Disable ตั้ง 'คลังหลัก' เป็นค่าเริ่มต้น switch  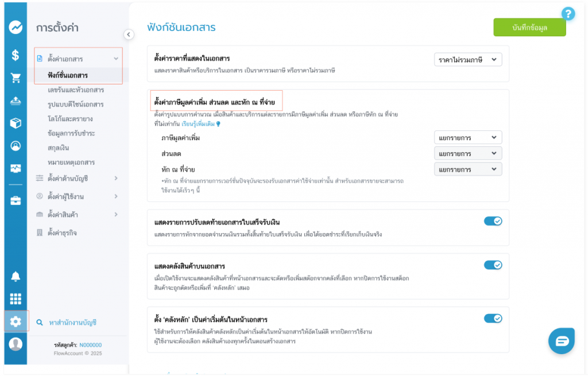tap(493, 318)
